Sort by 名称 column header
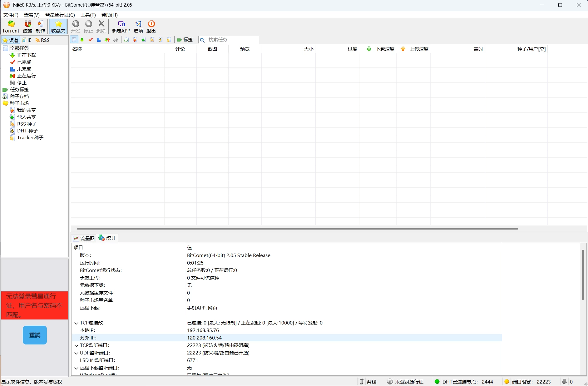Image resolution: width=588 pixels, height=386 pixels. coord(117,49)
